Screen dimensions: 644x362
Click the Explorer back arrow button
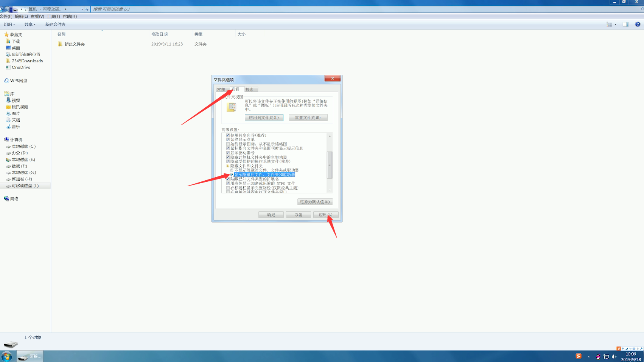(2, 9)
